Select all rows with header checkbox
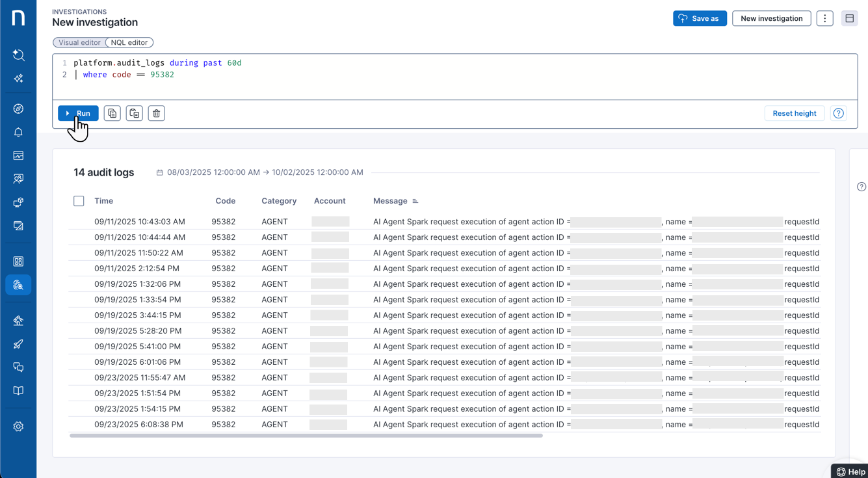 click(x=79, y=201)
